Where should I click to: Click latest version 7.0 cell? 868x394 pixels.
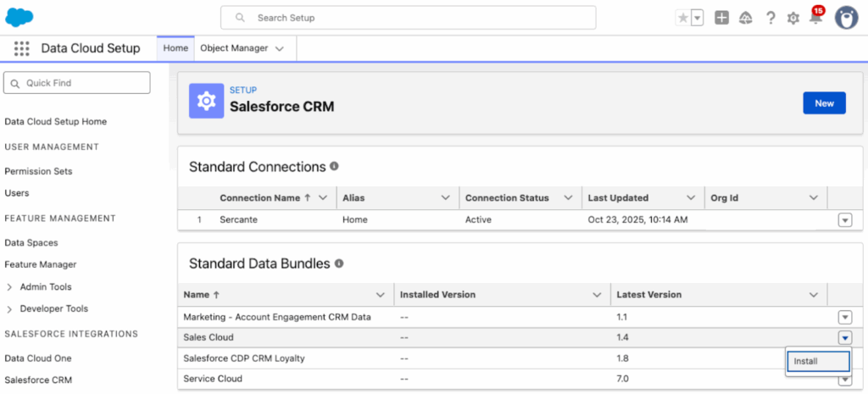click(x=622, y=379)
